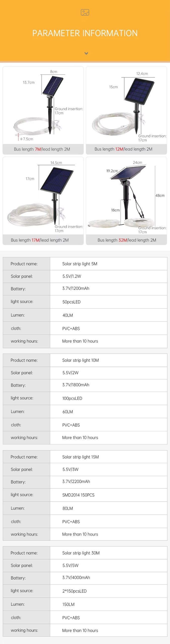Select the Solar strip light 10M name
Screen dimensions: 170x644
80,360
